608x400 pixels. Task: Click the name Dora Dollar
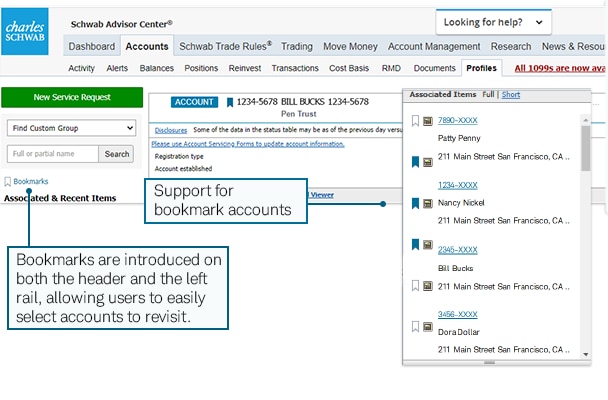click(x=459, y=332)
